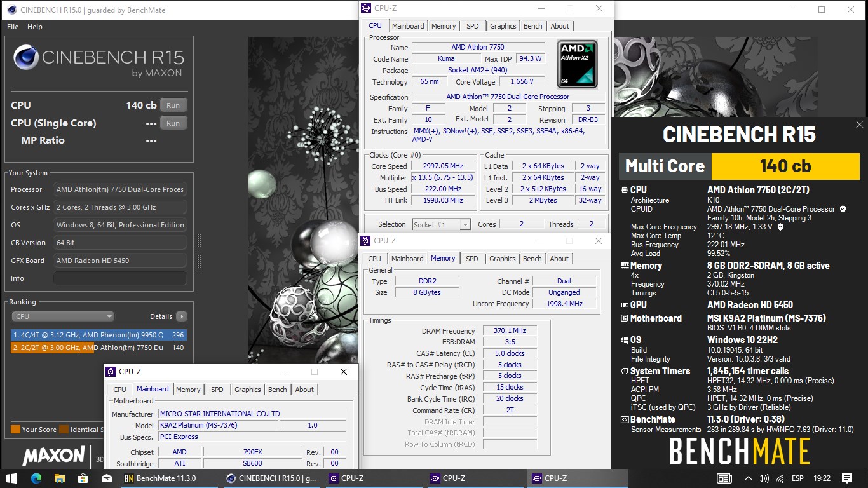Screen dimensions: 868x488
Task: Open the volume control tray icon
Action: 763,478
